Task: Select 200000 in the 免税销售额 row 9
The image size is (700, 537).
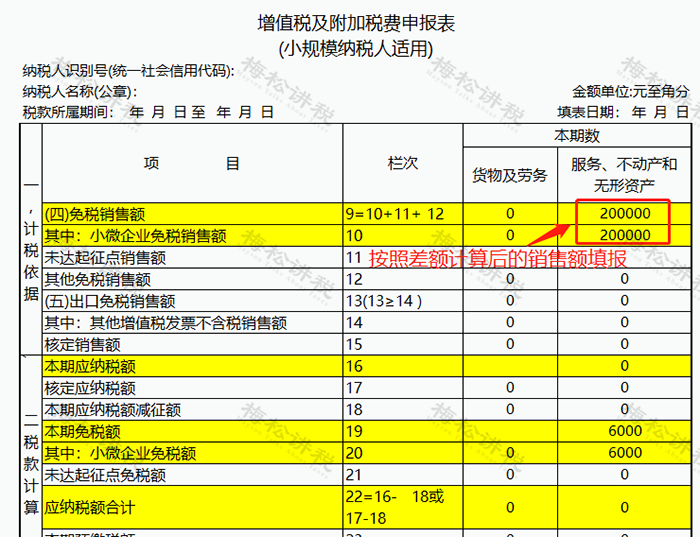Action: click(625, 213)
